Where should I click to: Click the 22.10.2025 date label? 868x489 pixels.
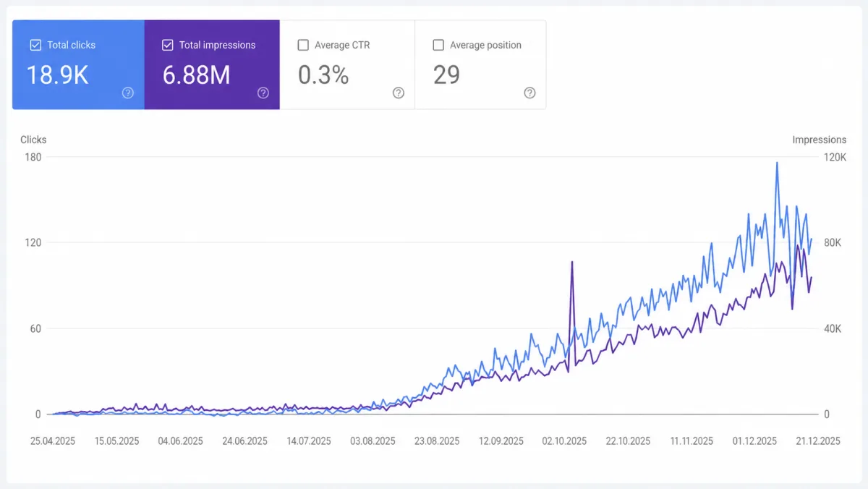pyautogui.click(x=628, y=441)
